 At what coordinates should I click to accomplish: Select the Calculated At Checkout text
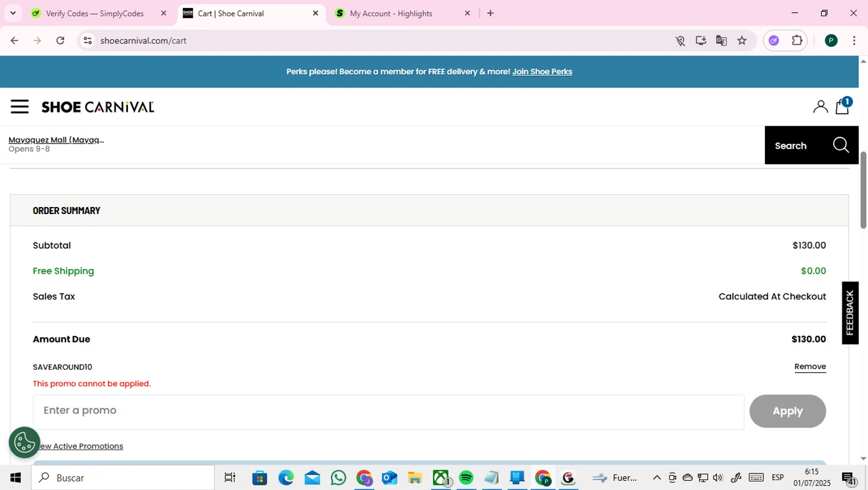coord(772,296)
